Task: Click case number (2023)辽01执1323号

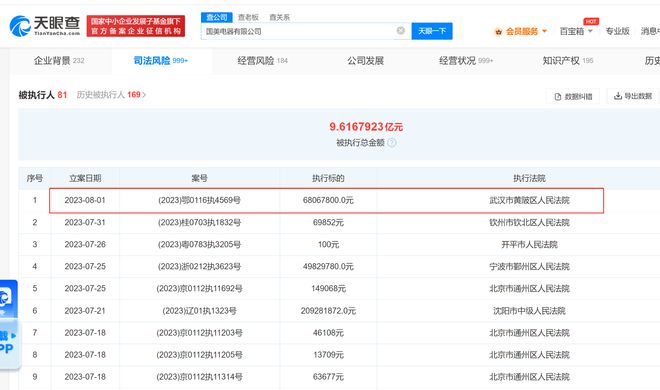Action: (x=199, y=311)
